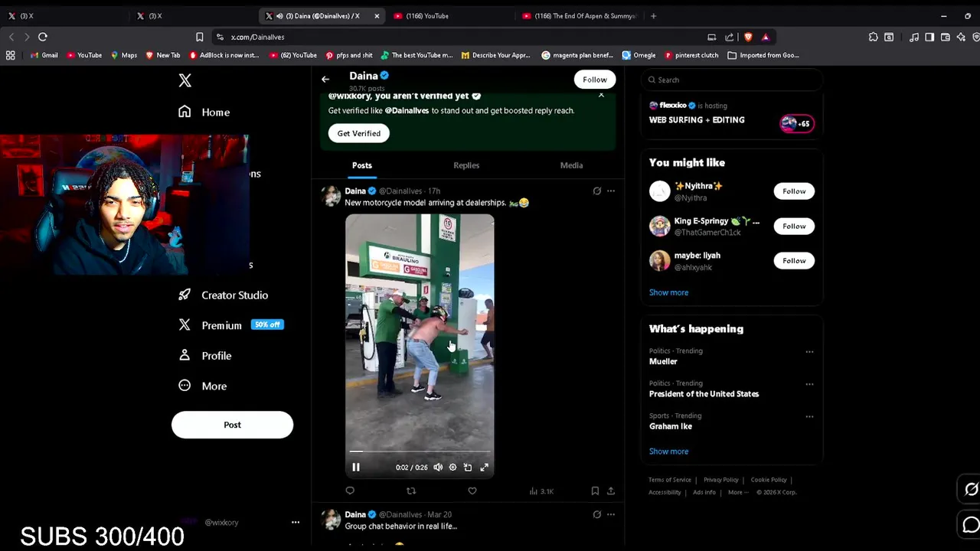The width and height of the screenshot is (980, 551).
Task: Open Leo AI sparkle icon in toolbar
Action: (x=961, y=37)
